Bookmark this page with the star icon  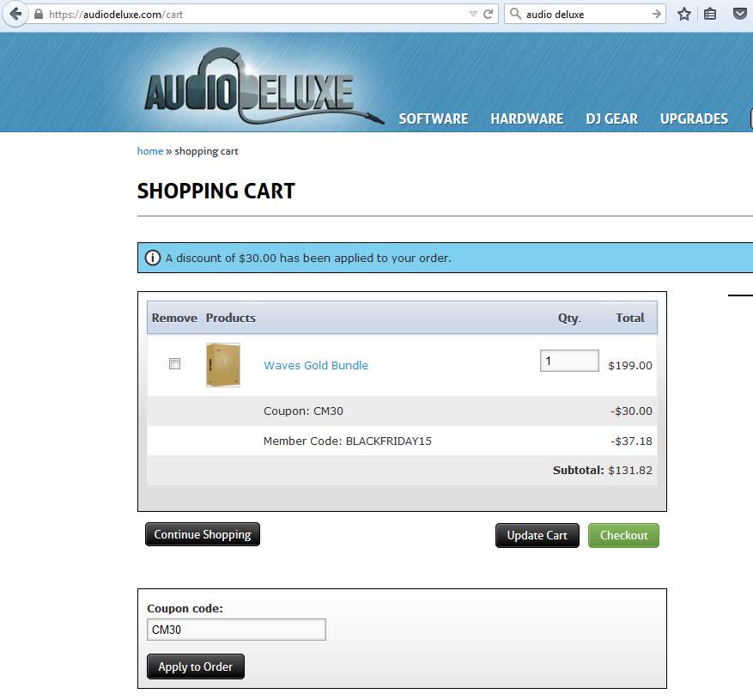[684, 14]
